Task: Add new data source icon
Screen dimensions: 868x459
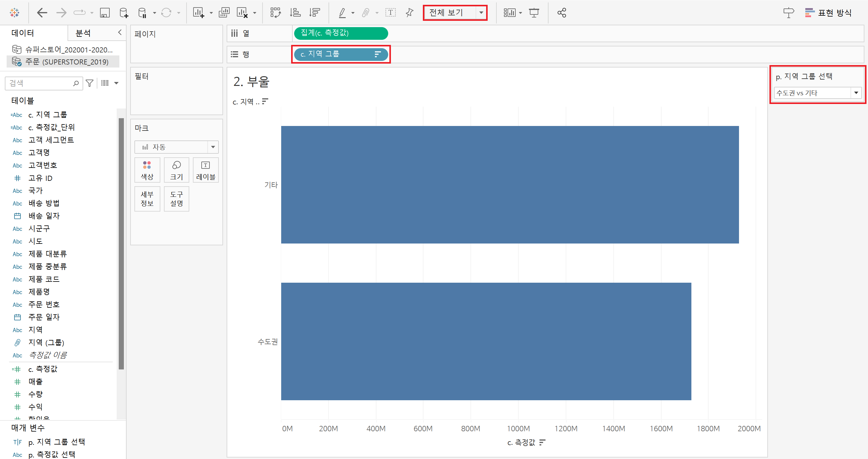Action: click(x=124, y=13)
